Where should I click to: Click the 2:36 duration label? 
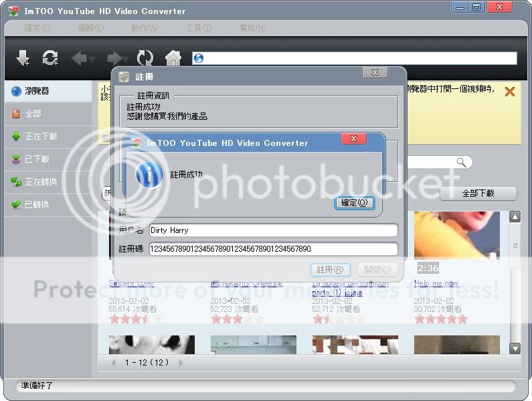428,268
